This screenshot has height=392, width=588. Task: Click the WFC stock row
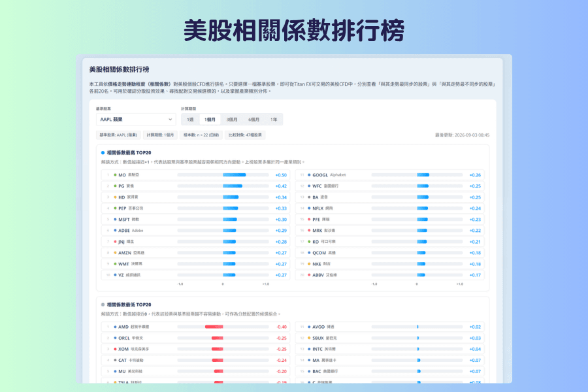pos(389,186)
